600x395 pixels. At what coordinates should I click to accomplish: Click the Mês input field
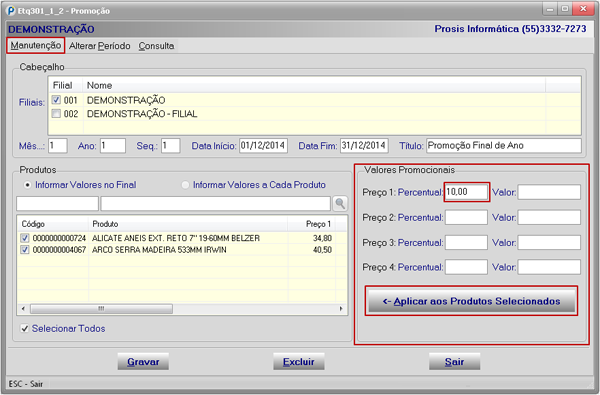click(x=58, y=146)
